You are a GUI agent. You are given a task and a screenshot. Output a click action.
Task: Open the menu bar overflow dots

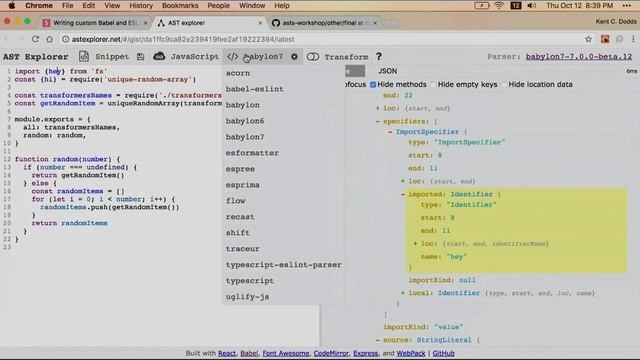pyautogui.click(x=627, y=6)
